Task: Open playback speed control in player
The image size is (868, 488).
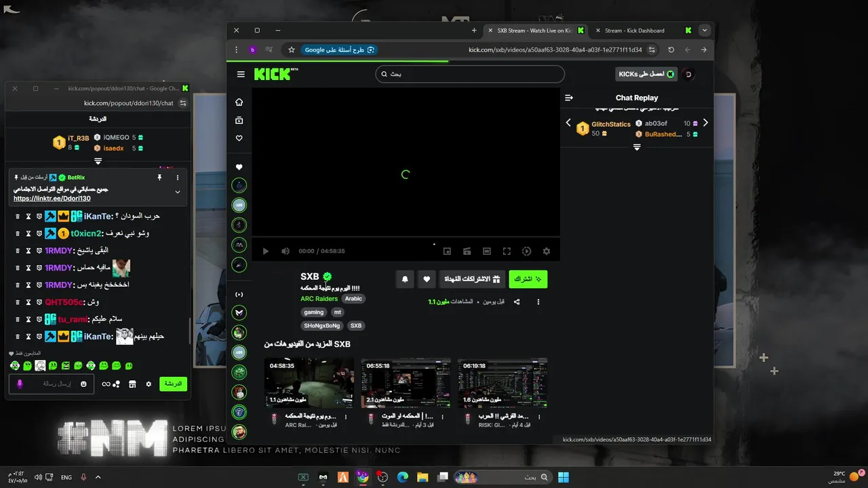Action: click(527, 251)
